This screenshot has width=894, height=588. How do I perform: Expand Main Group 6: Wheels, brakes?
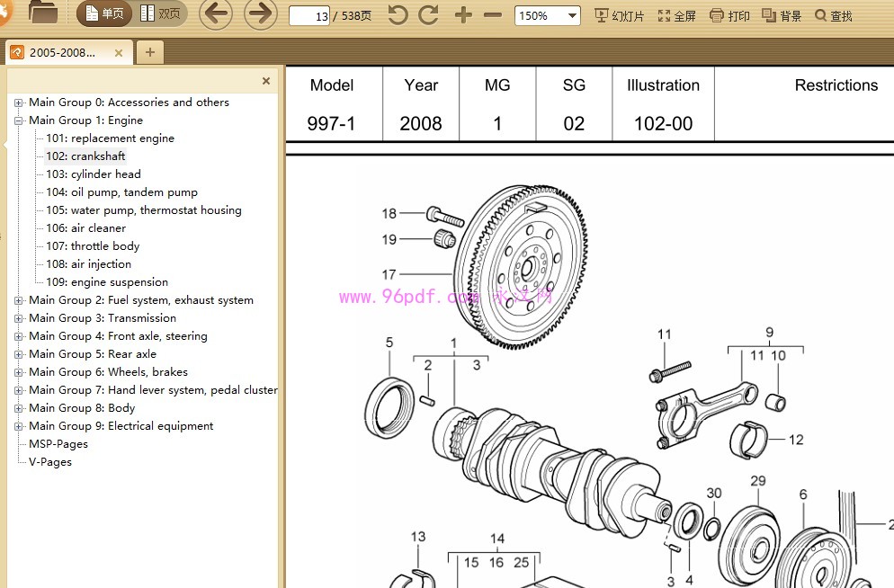18,372
